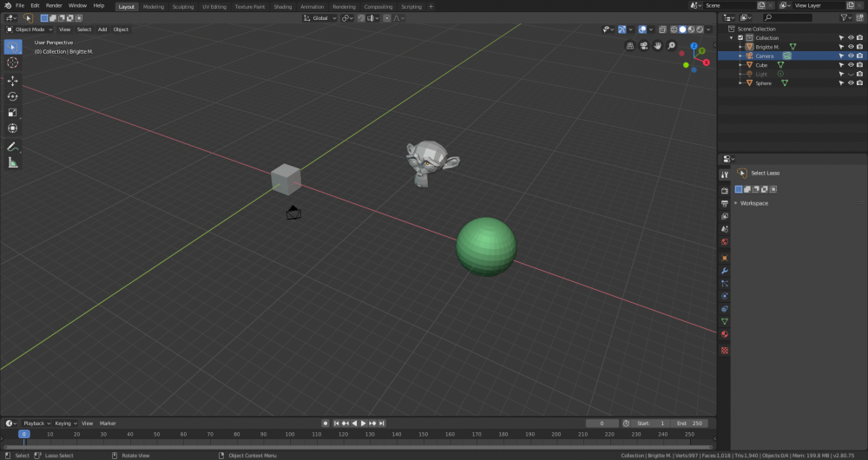Image resolution: width=868 pixels, height=460 pixels.
Task: Hide the Cube object with eye icon
Action: pos(851,65)
